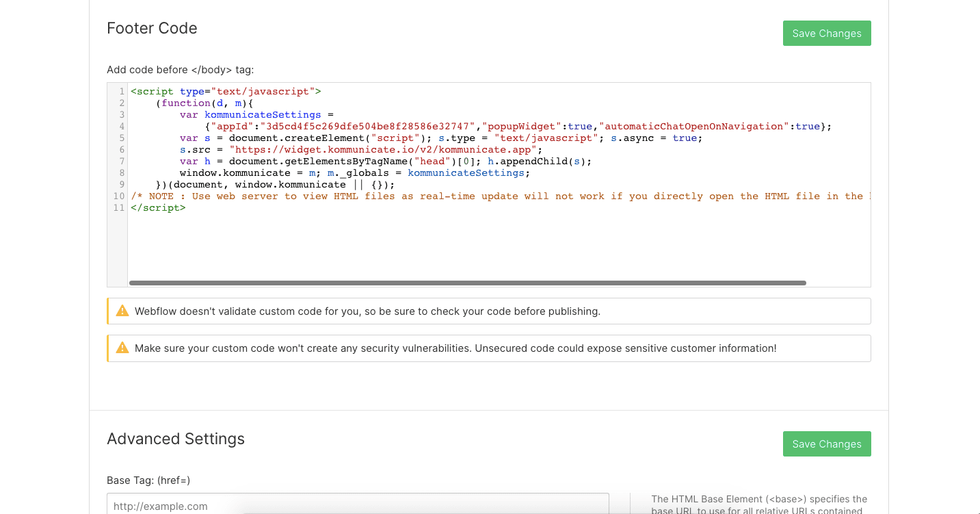Click the warning icon beside code validation notice

[122, 311]
